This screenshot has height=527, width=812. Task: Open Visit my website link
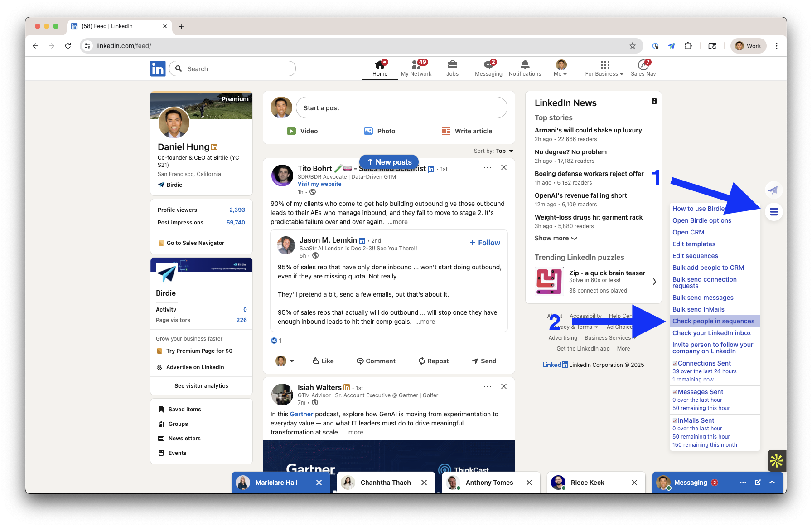[x=319, y=184]
